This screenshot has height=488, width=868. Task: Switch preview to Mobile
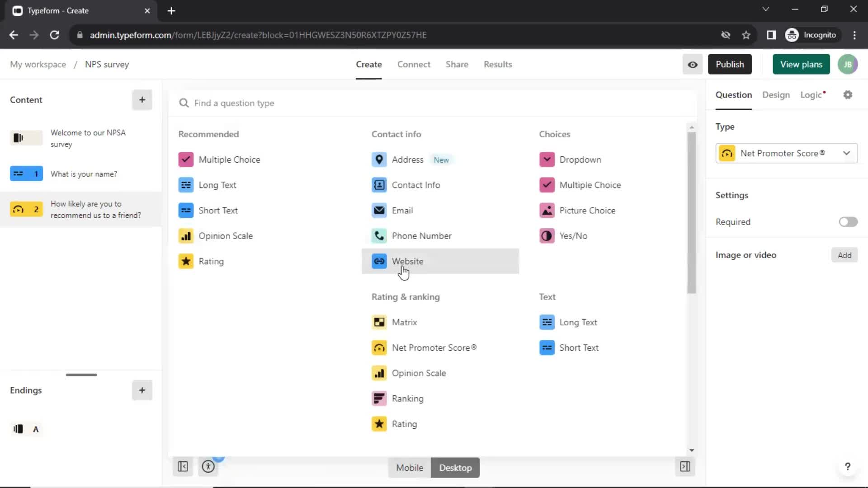click(x=410, y=468)
